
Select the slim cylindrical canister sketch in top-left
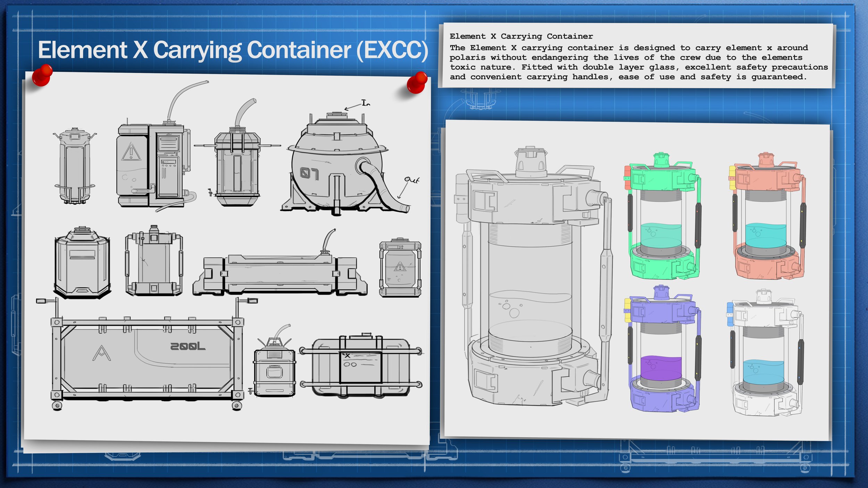[75, 166]
